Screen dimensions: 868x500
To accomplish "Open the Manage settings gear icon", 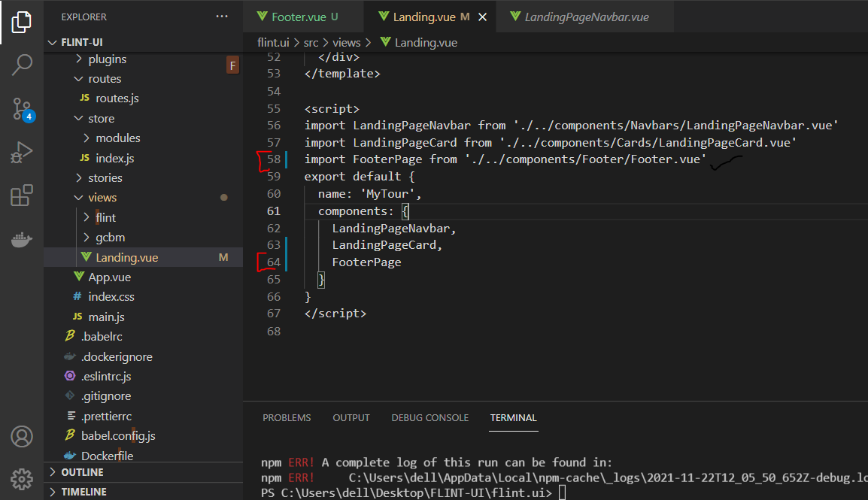I will tap(22, 479).
